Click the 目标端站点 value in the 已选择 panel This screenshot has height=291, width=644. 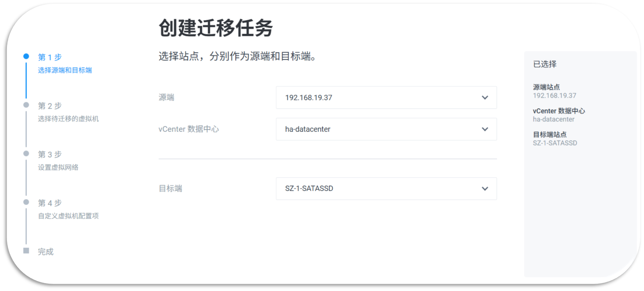[x=555, y=143]
